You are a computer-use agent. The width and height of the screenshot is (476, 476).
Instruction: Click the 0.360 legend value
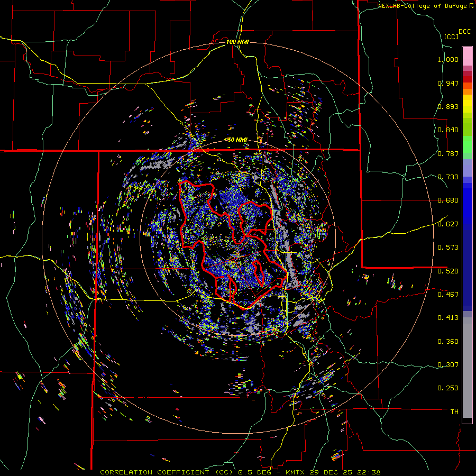point(448,341)
